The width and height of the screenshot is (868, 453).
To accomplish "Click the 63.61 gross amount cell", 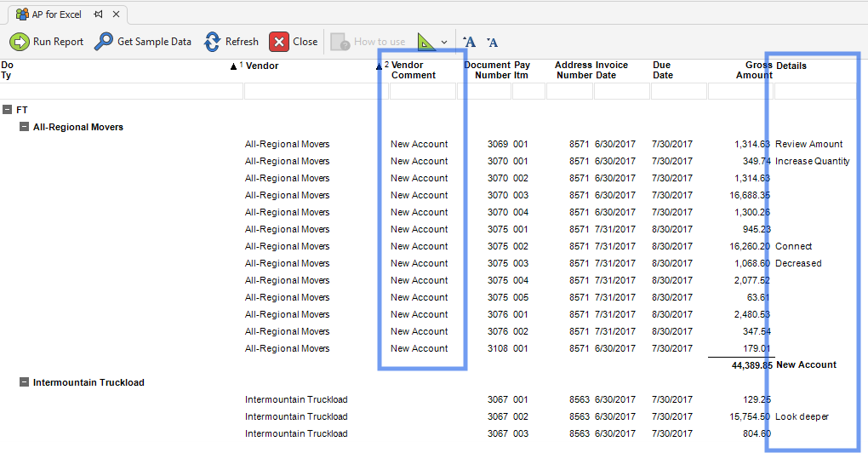I will tap(758, 297).
